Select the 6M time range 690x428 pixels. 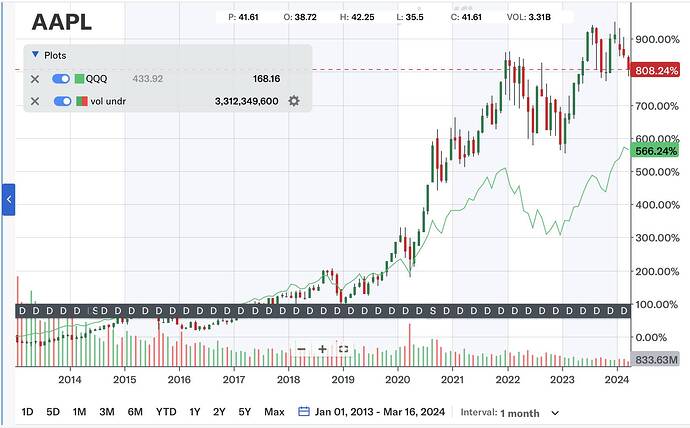coord(134,412)
